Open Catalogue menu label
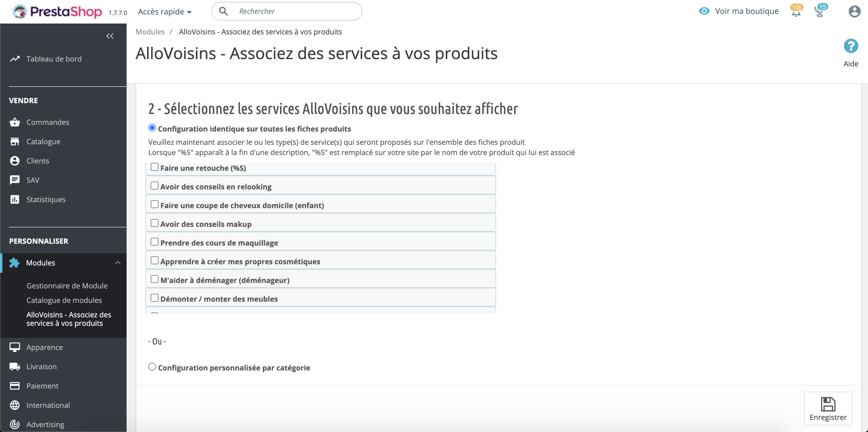 point(43,142)
